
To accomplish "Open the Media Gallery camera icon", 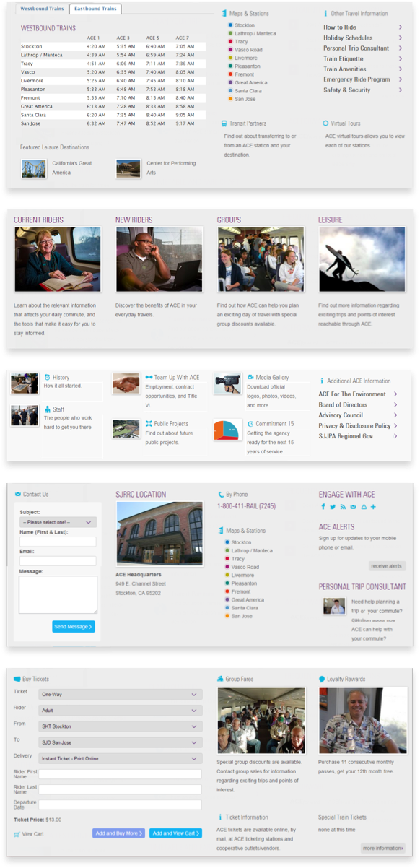I will coord(227,384).
